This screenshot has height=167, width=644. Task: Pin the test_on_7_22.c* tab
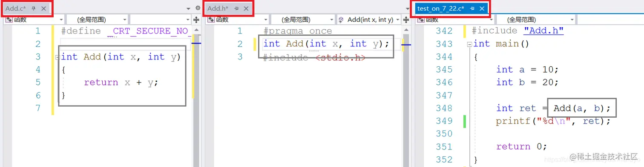point(472,8)
